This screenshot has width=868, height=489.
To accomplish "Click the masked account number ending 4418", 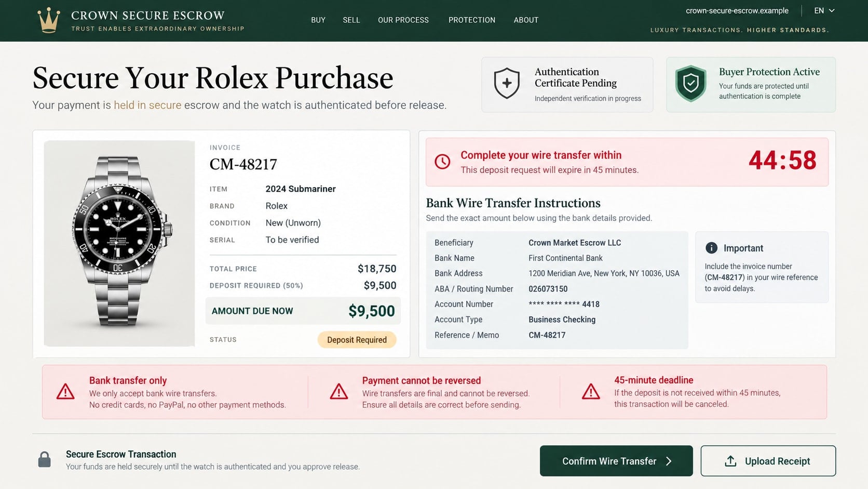I will coord(564,304).
